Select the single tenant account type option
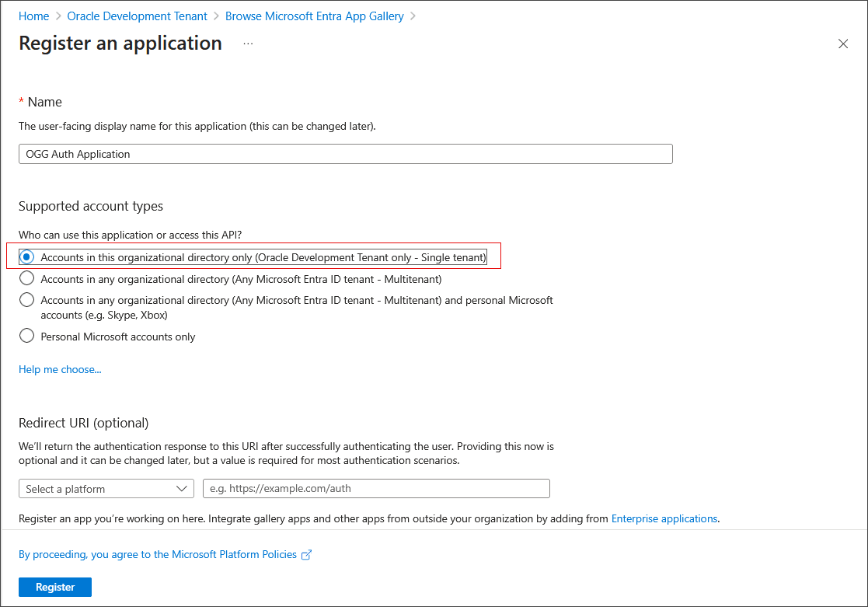The height and width of the screenshot is (607, 868). (26, 256)
